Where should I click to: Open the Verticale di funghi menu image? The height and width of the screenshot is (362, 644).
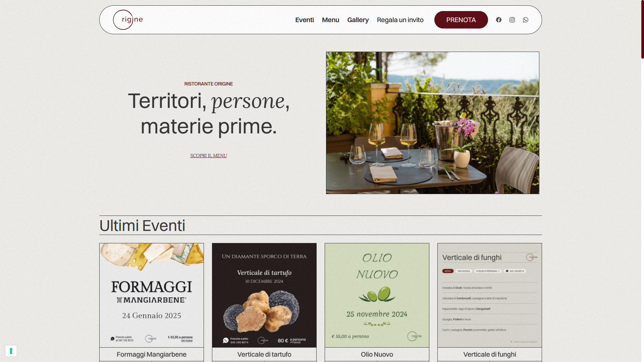(x=490, y=295)
